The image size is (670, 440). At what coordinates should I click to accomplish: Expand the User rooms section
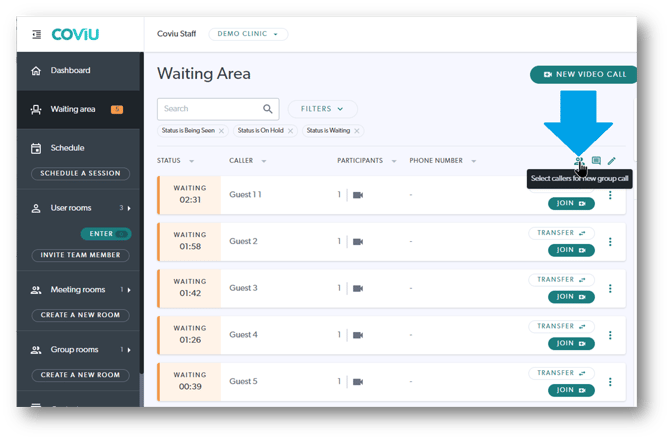(x=129, y=208)
